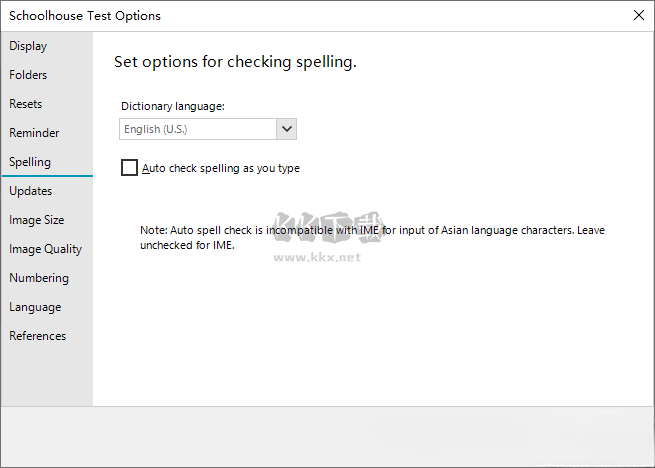Switch to the Folders section
The image size is (655, 468).
(28, 75)
